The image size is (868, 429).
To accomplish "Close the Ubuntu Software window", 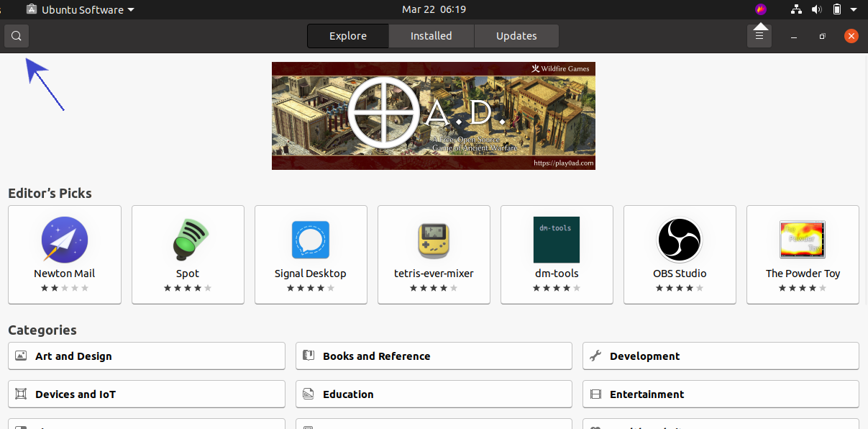I will 851,36.
